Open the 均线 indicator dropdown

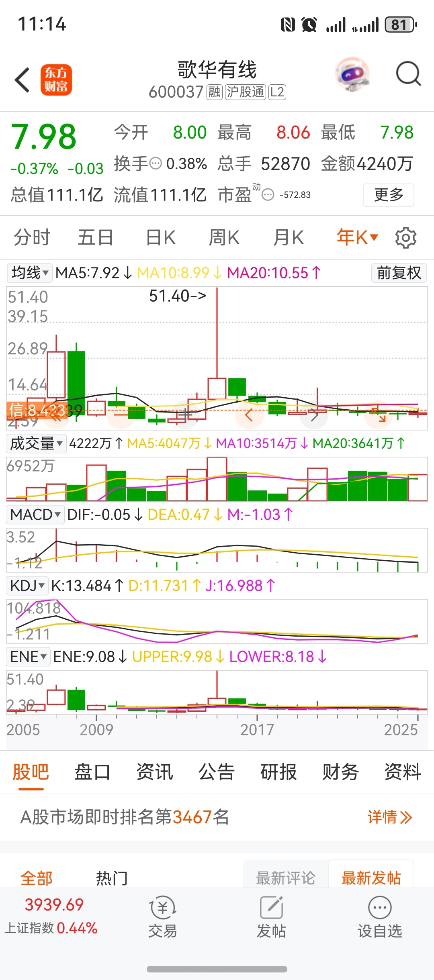click(30, 273)
